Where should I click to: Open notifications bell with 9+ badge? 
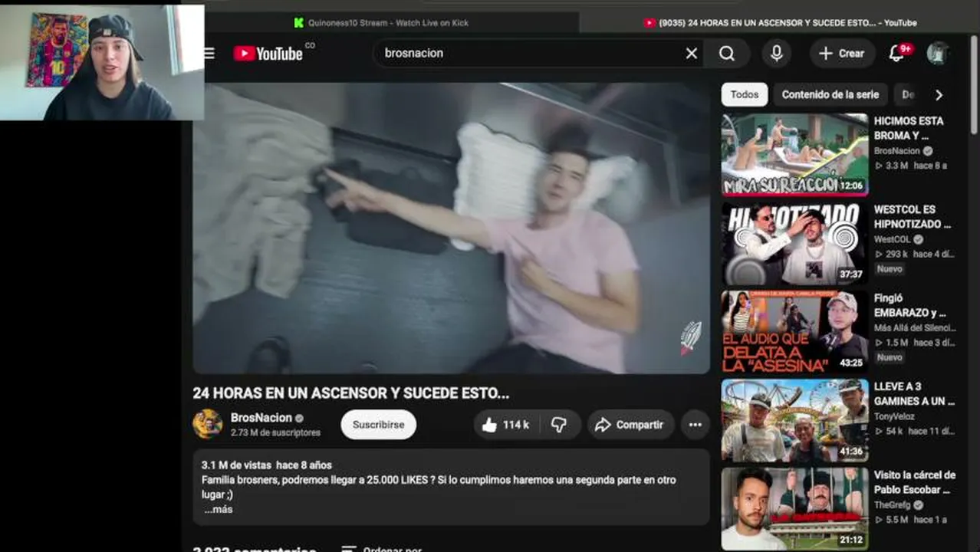[897, 53]
